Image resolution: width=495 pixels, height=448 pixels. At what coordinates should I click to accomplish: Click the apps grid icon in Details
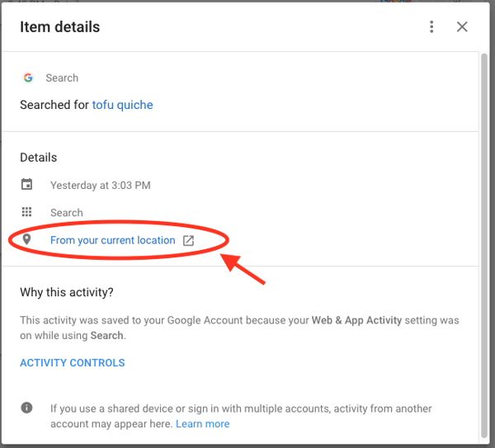coord(27,212)
